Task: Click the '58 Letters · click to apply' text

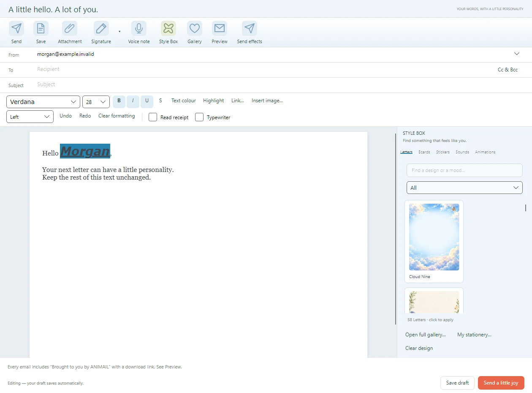Action: 431,320
